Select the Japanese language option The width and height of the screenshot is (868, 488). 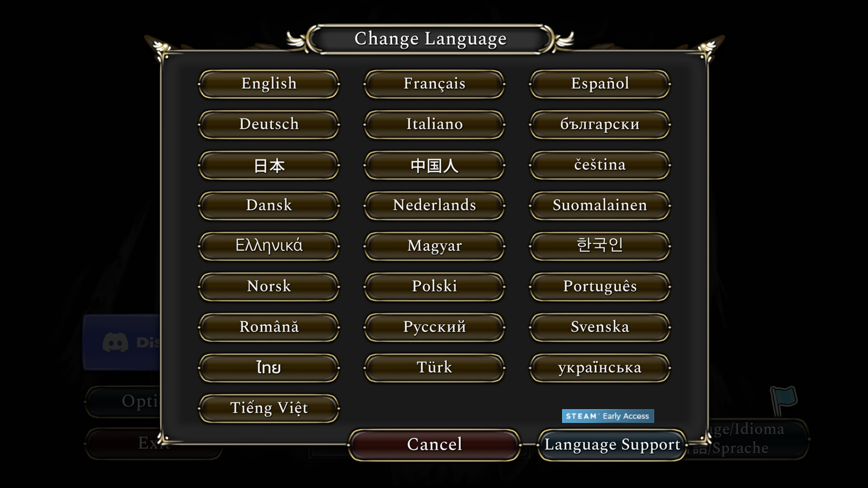[269, 165]
